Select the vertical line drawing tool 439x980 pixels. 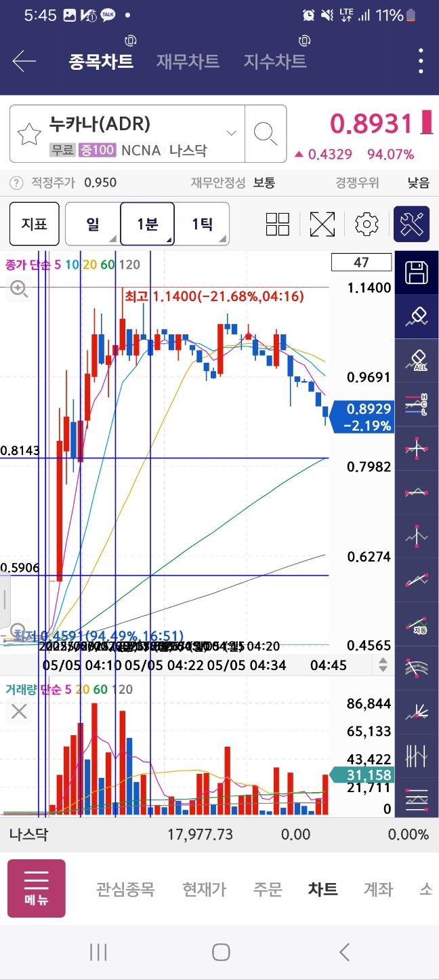click(417, 536)
